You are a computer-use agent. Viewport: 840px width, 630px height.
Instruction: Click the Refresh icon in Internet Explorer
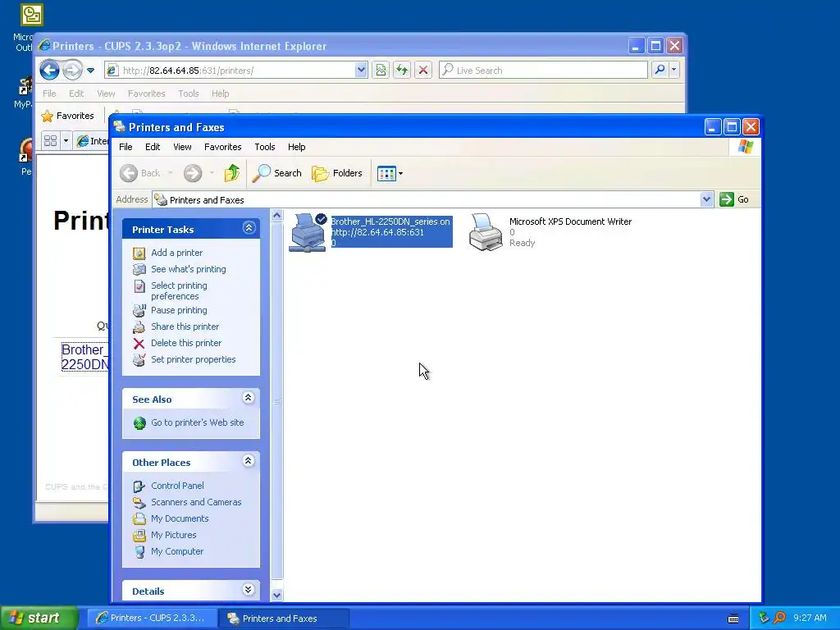coord(402,70)
